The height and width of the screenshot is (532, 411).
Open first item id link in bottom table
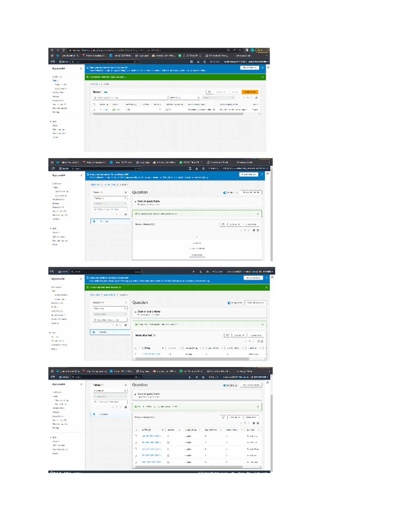[x=151, y=436]
